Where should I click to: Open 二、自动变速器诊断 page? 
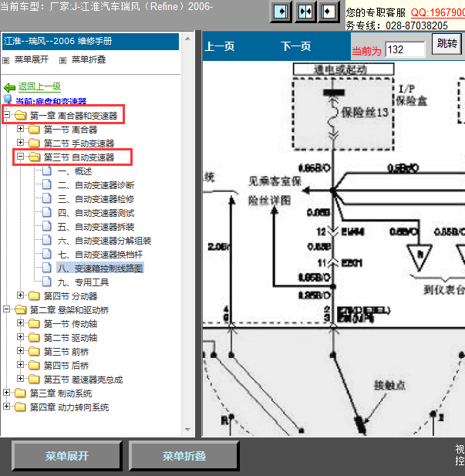coord(96,185)
